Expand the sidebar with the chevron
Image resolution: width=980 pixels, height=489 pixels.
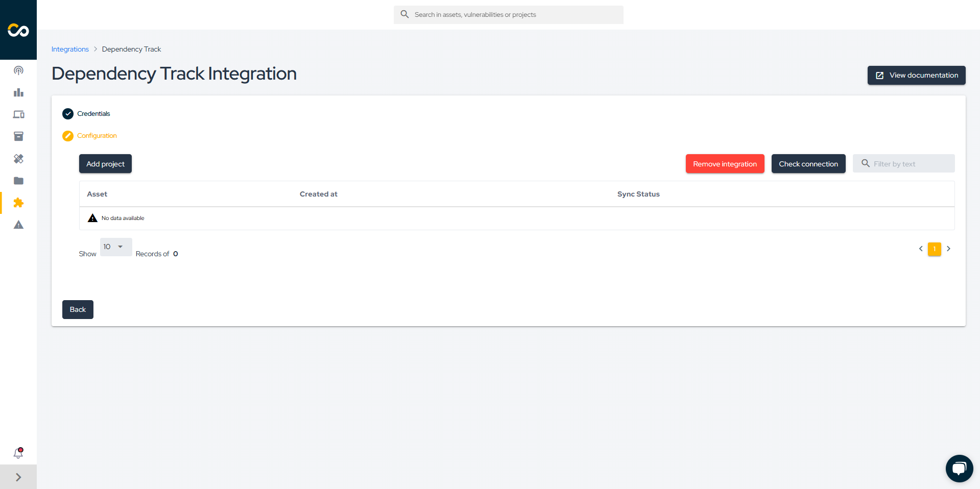pos(18,477)
